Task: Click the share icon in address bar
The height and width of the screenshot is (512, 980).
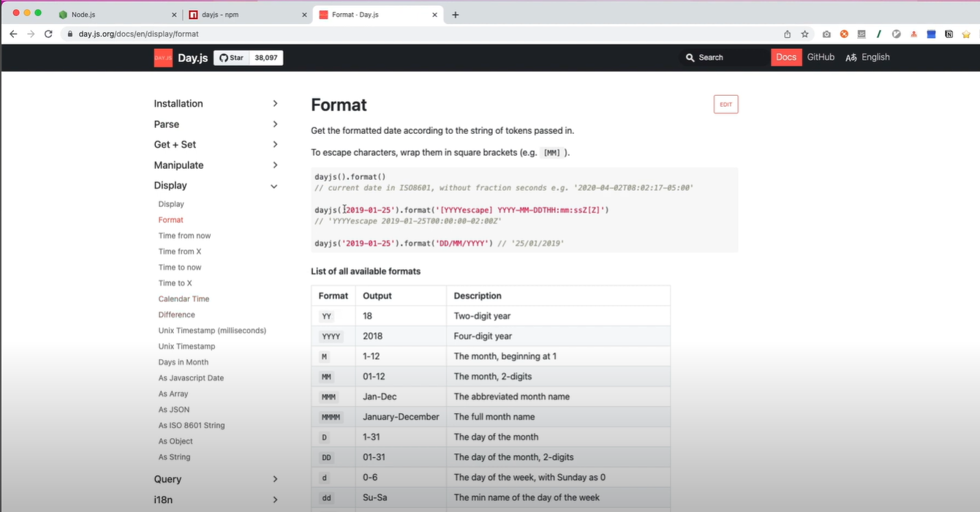Action: 787,34
